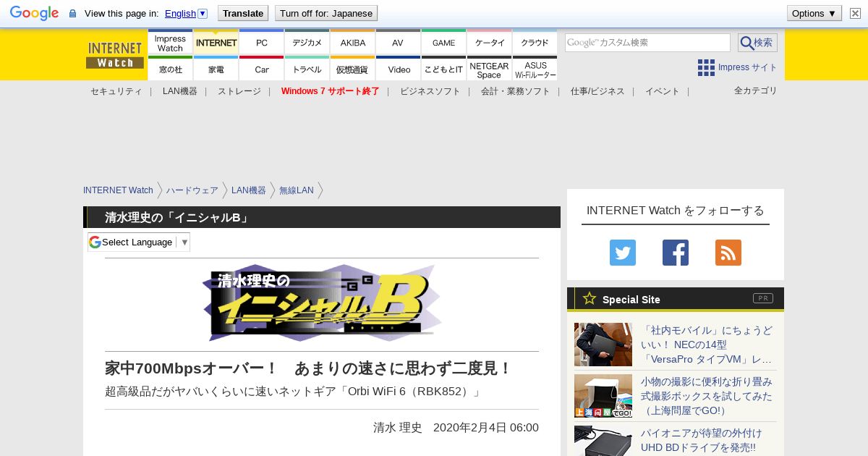Click the 仕事/ビジネス category link
868x456 pixels.
(597, 91)
